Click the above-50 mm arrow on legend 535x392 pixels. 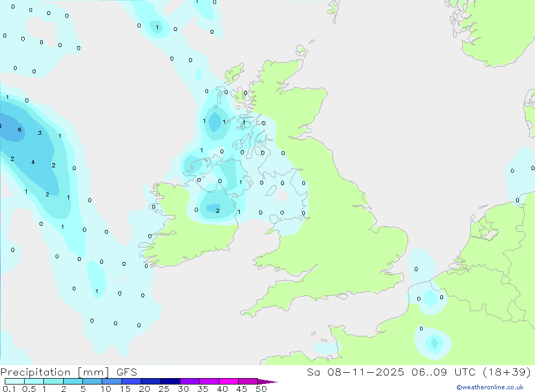[x=267, y=381]
